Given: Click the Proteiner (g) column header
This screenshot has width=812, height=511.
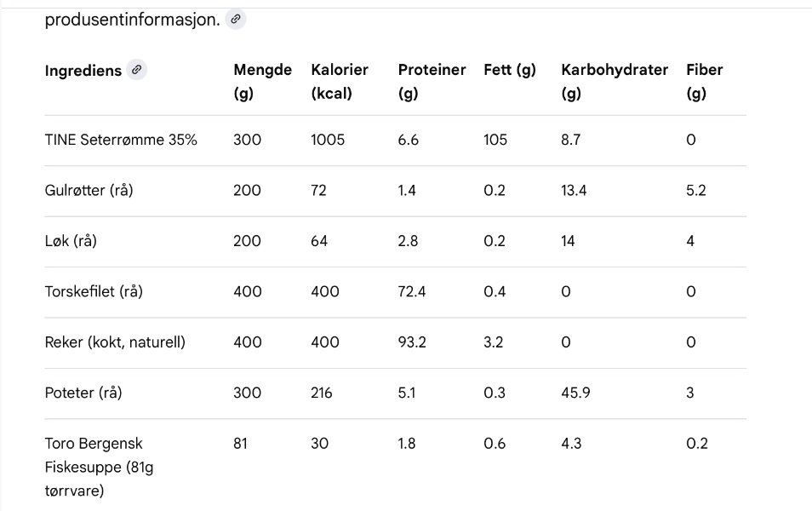Looking at the screenshot, I should [432, 82].
